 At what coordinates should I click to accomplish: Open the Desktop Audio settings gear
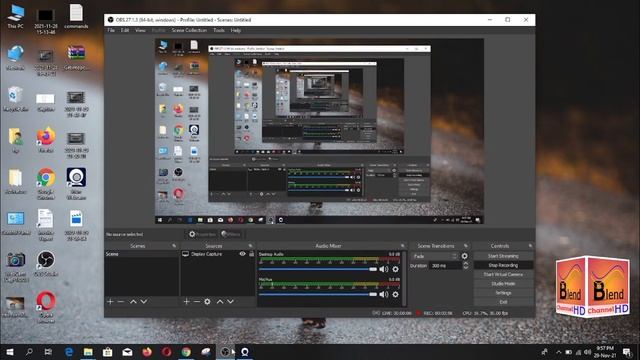(x=395, y=269)
